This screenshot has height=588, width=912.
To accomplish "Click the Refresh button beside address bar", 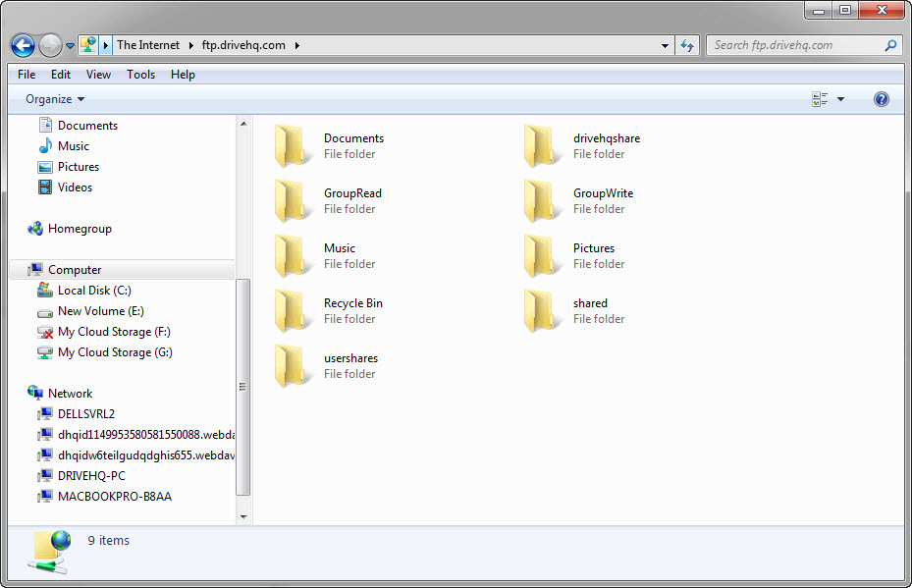I will point(687,45).
